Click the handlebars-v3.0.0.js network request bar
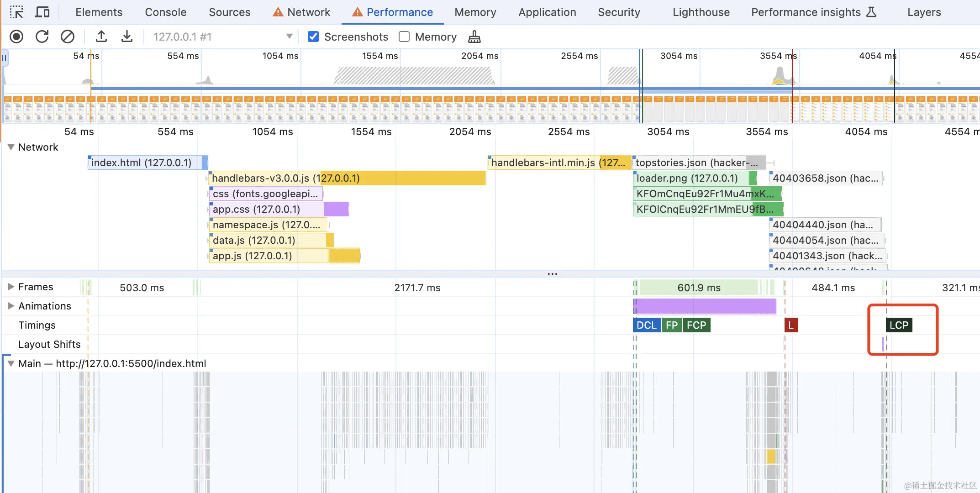980x493 pixels. click(347, 178)
